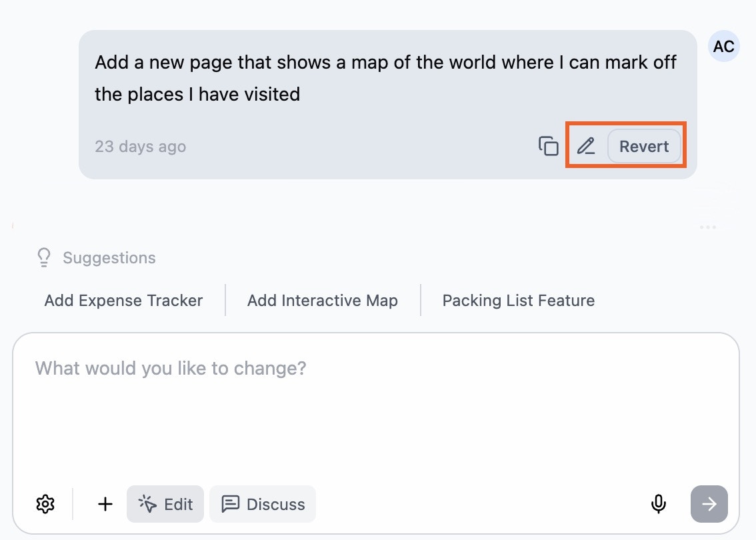Toggle the Edit mode button
This screenshot has height=540, width=756.
pyautogui.click(x=165, y=504)
